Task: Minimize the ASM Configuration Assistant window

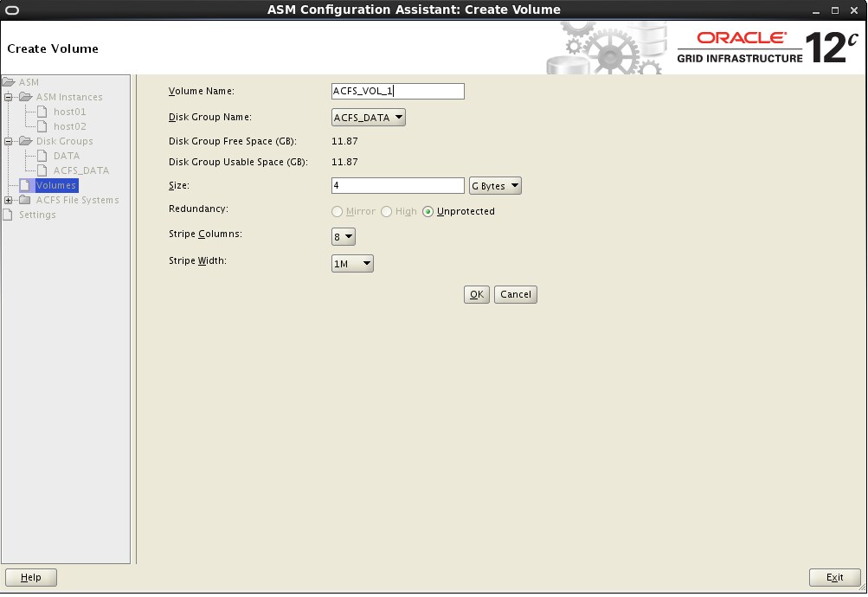Action: coord(816,10)
